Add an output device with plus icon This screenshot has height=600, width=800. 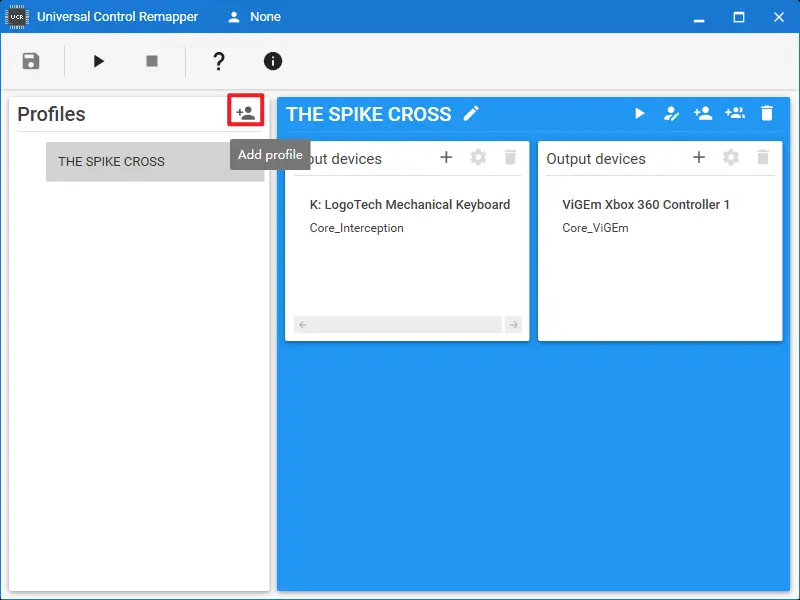(699, 157)
